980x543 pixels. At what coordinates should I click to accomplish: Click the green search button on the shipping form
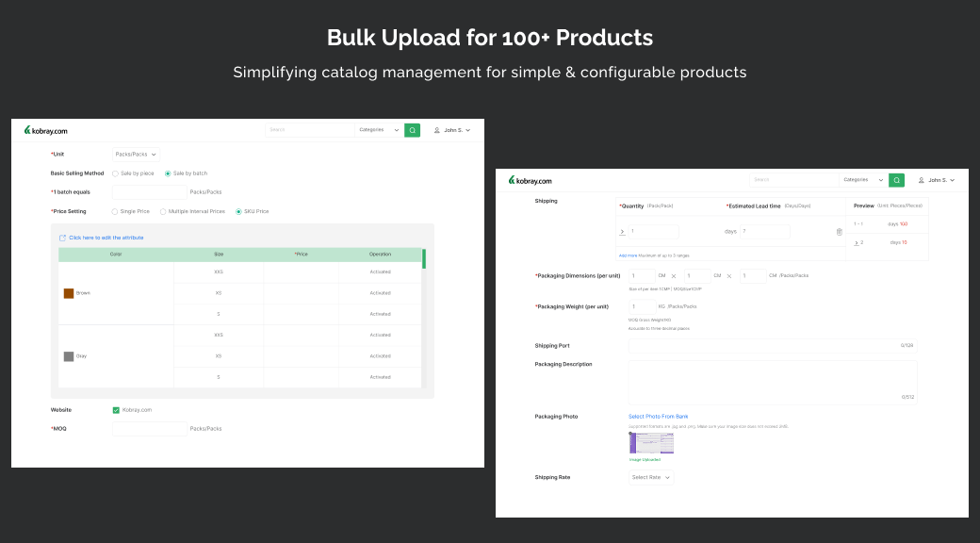pyautogui.click(x=896, y=180)
